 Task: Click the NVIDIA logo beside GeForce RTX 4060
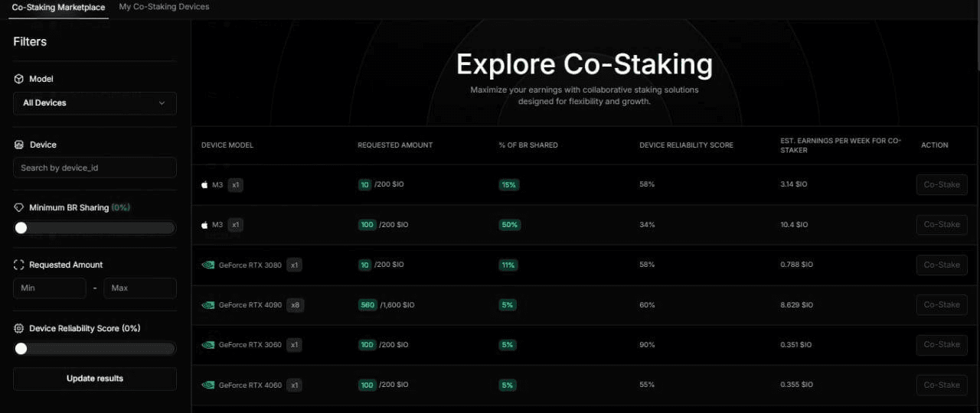(x=207, y=385)
